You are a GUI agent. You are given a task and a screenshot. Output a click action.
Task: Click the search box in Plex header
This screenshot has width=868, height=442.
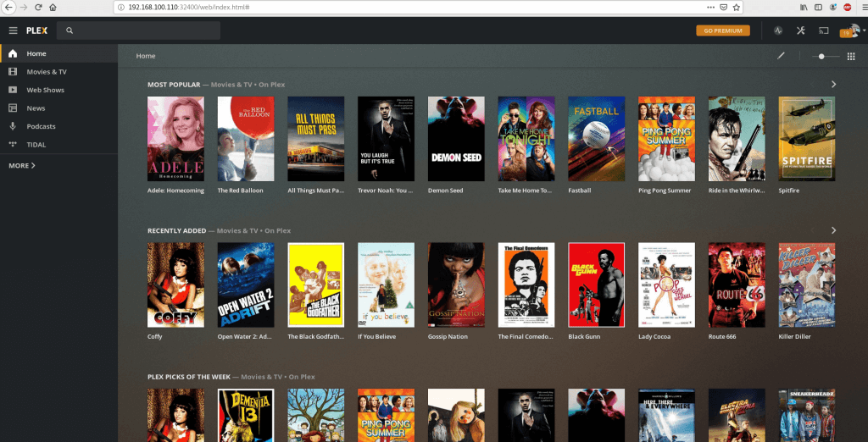[138, 30]
